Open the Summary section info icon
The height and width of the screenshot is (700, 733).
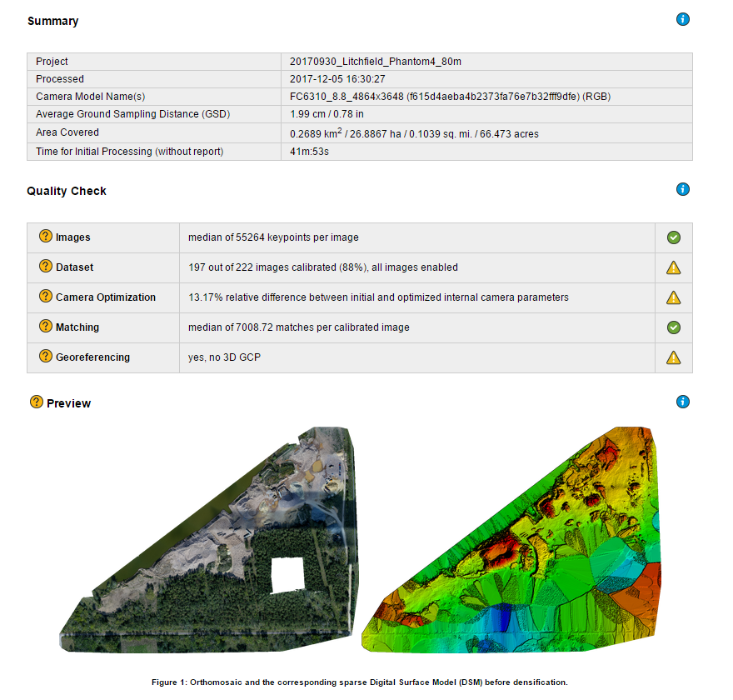point(682,19)
